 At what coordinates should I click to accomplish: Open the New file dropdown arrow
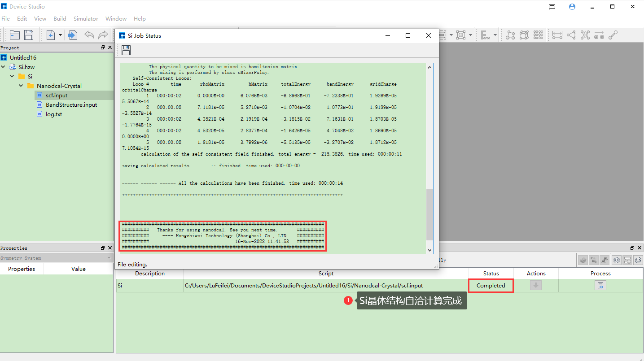(60, 35)
